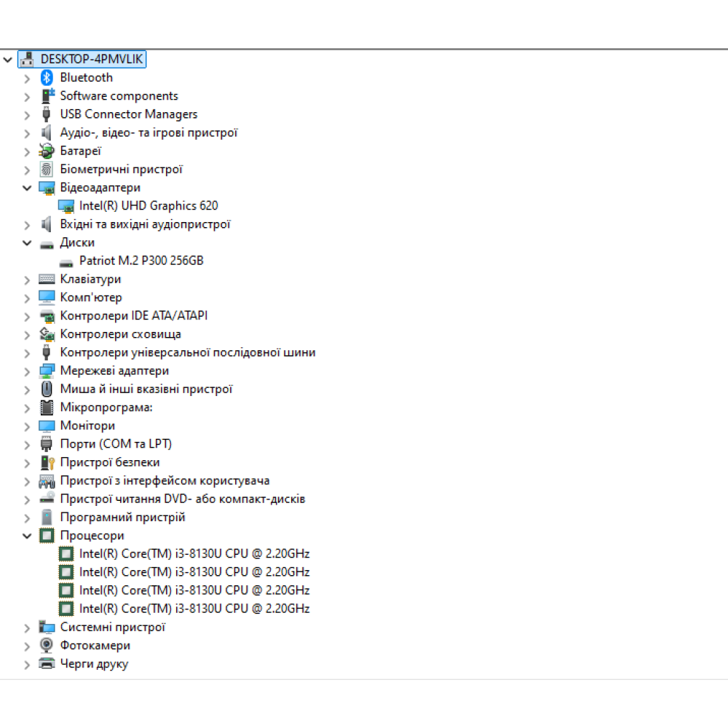The image size is (728, 728).
Task: Click the Черги друку printer icon
Action: coord(47,664)
